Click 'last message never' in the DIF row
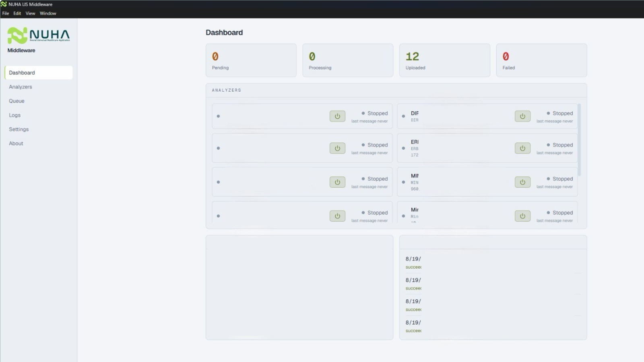The width and height of the screenshot is (644, 362). (555, 121)
